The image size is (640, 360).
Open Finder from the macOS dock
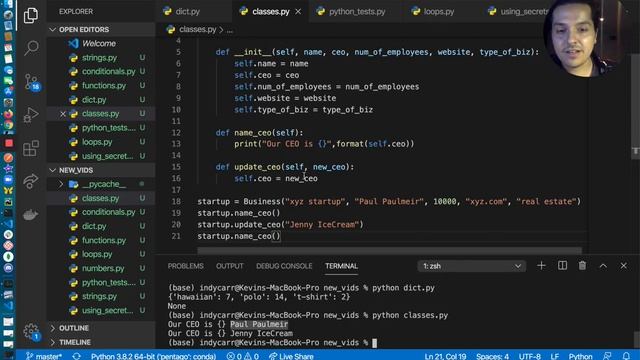[x=8, y=4]
